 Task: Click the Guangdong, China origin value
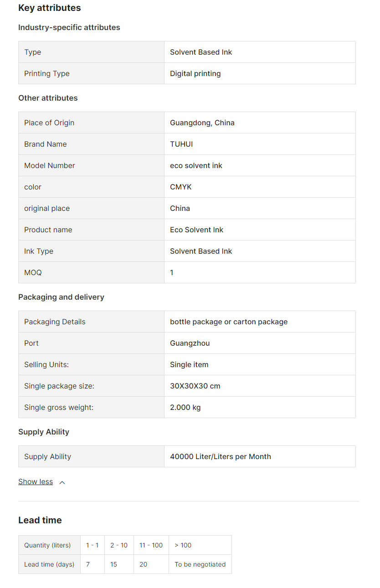click(202, 123)
